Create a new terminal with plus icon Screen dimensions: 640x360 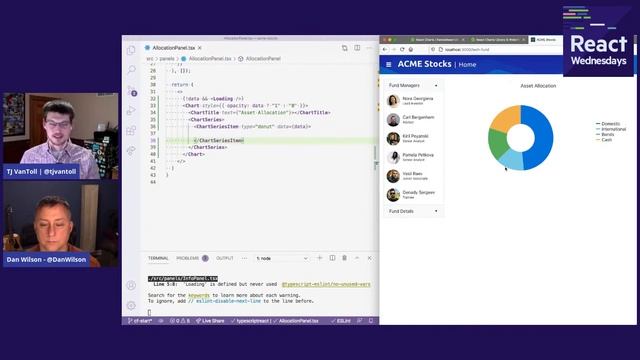[320, 258]
